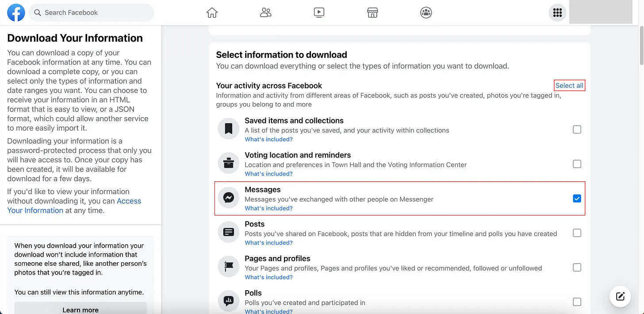Expand What's included under Saved items
Viewport: 644px width, 314px height.
click(x=268, y=139)
